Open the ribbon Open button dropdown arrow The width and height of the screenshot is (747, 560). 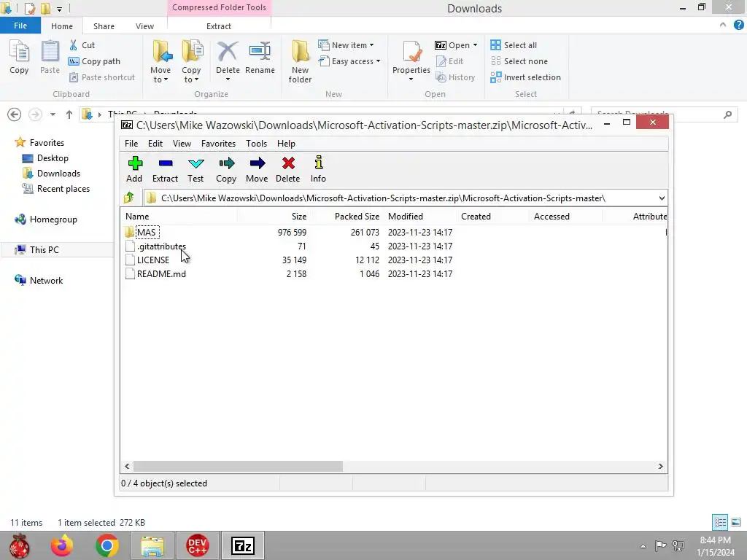pos(475,45)
